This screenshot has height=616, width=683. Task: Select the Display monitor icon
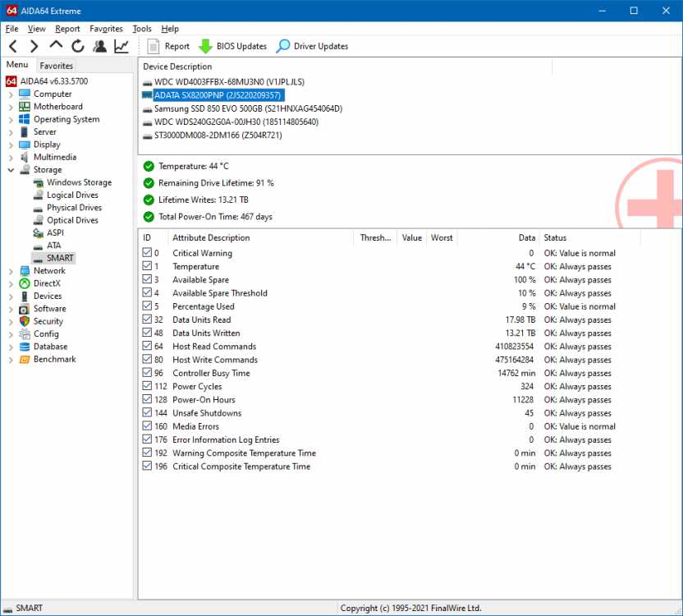coord(25,145)
